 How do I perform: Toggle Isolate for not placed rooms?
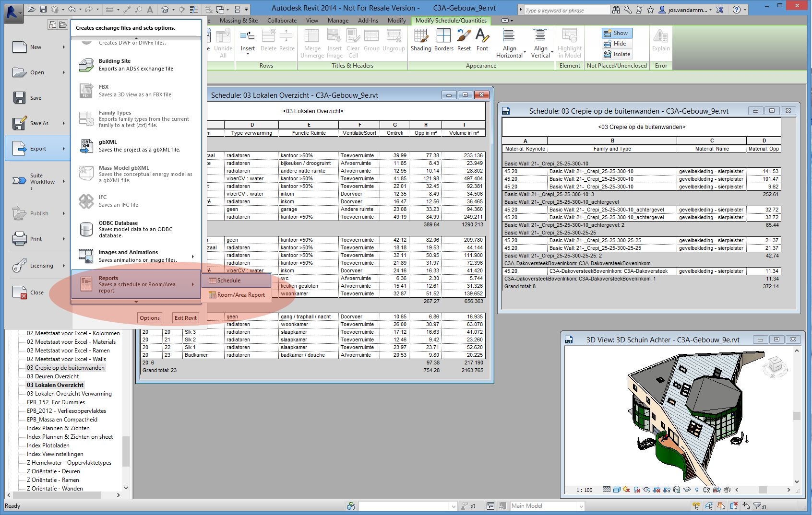click(x=617, y=54)
